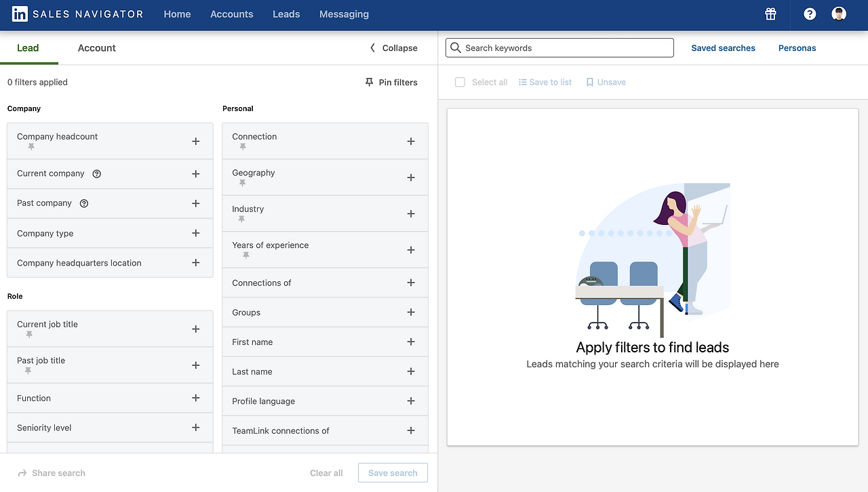868x492 pixels.
Task: Click the Collapse chevron arrow
Action: click(x=372, y=48)
